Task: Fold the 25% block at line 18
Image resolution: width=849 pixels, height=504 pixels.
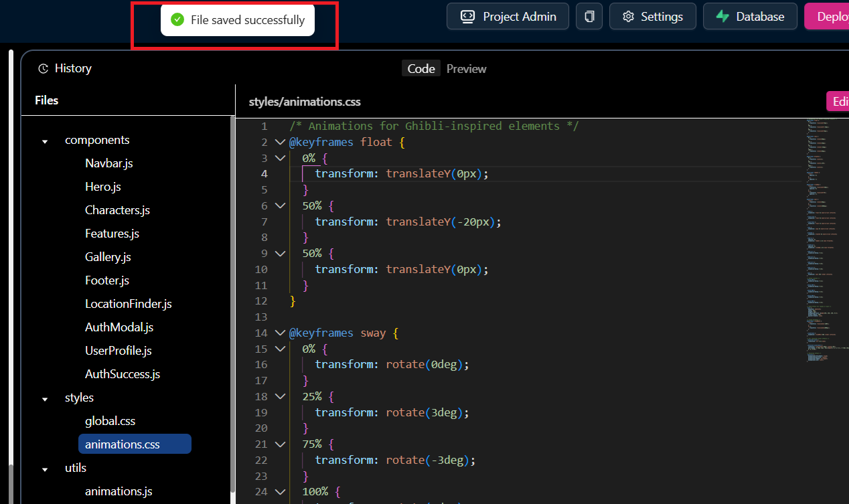Action: tap(280, 396)
